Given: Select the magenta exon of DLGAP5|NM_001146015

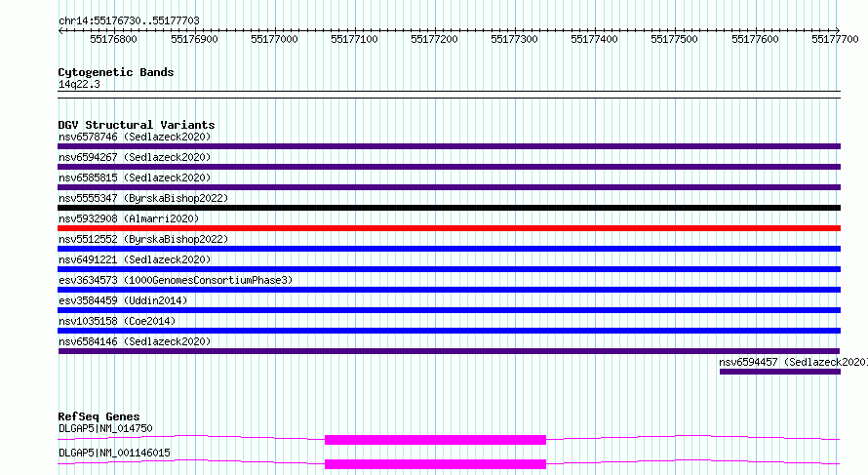Looking at the screenshot, I should [435, 464].
